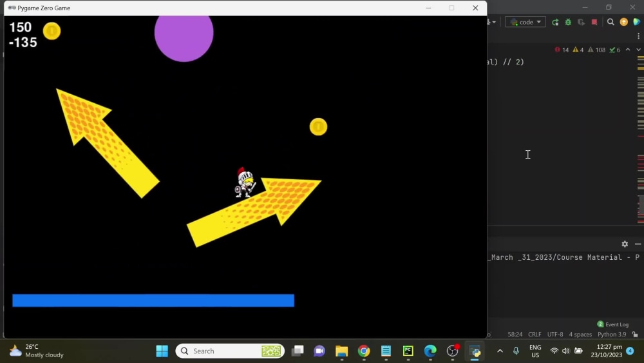Click the Python 3.9 interpreter selector
644x363 pixels.
coord(612,334)
